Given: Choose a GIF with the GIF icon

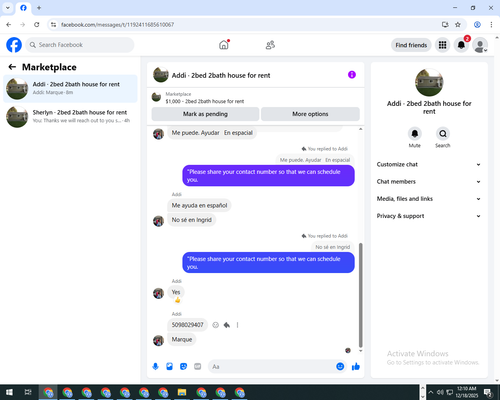Looking at the screenshot, I should pos(198,367).
